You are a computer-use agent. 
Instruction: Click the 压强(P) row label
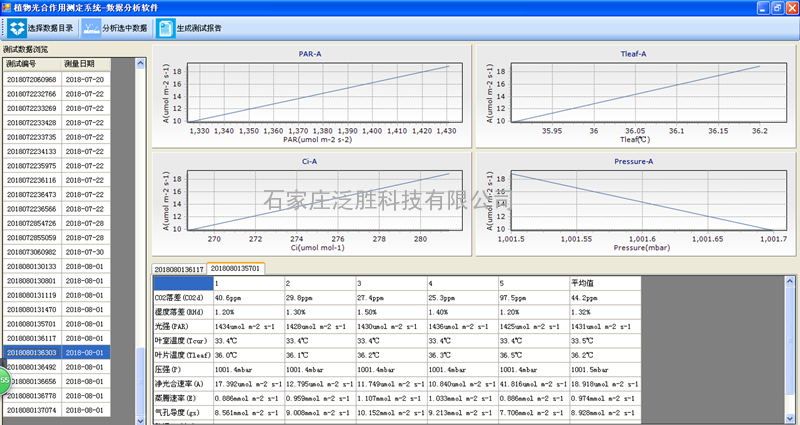pos(183,369)
